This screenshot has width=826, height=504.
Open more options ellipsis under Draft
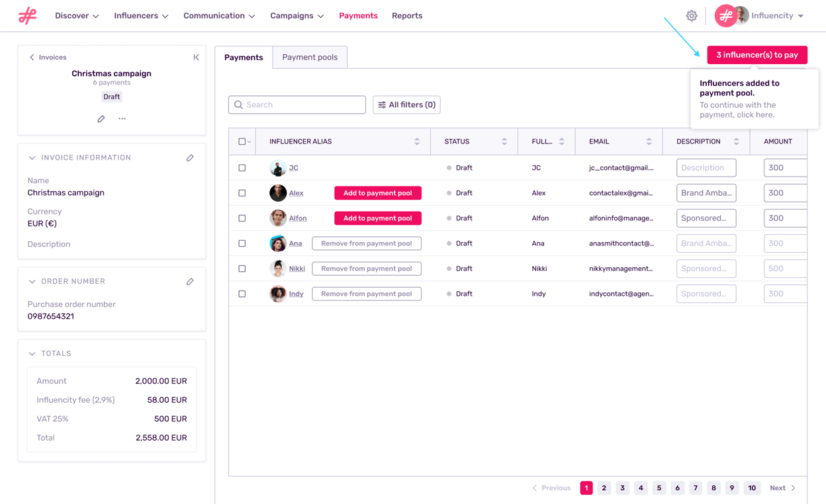click(x=122, y=119)
